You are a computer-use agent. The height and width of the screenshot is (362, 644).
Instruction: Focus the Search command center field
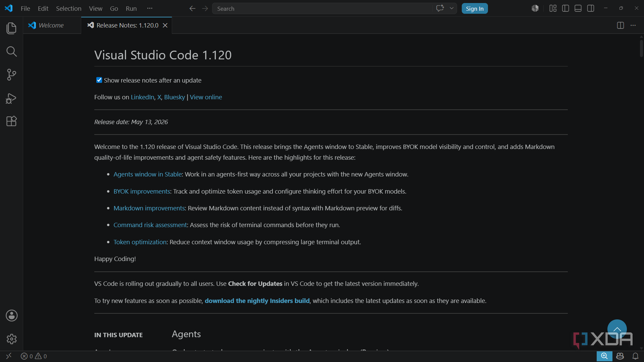[322, 8]
